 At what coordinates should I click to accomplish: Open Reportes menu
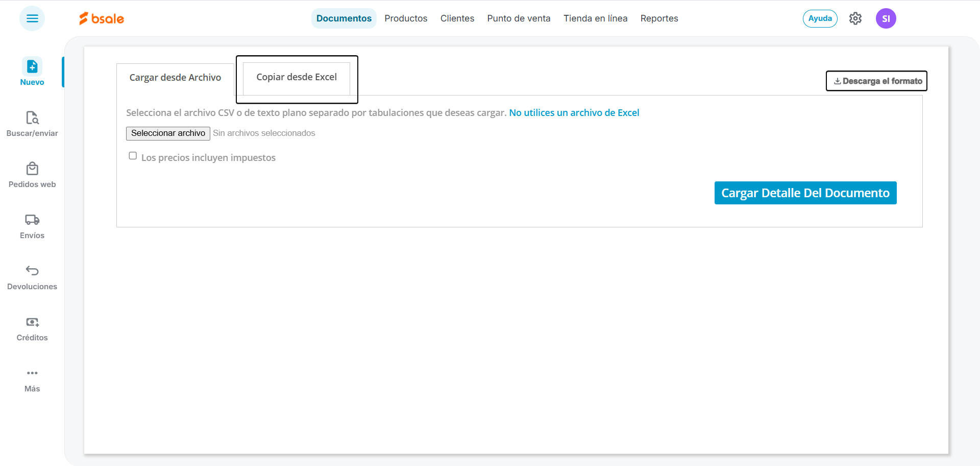coord(659,18)
